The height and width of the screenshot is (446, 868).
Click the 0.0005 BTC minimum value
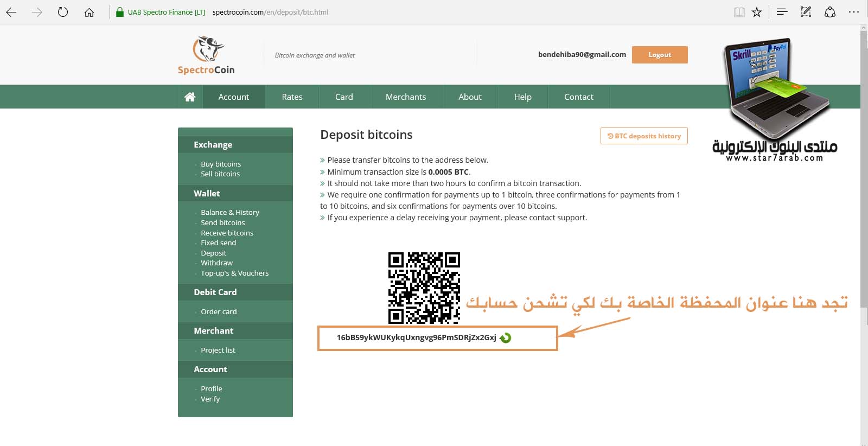[448, 172]
